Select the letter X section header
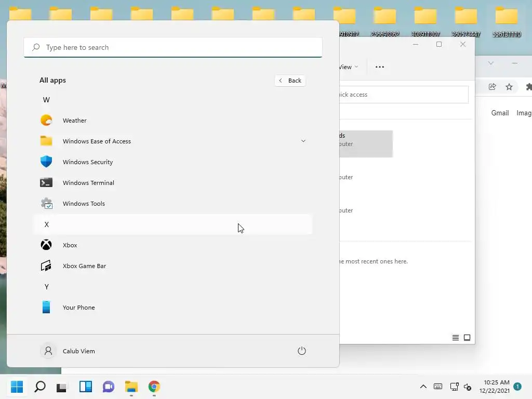 (172, 224)
